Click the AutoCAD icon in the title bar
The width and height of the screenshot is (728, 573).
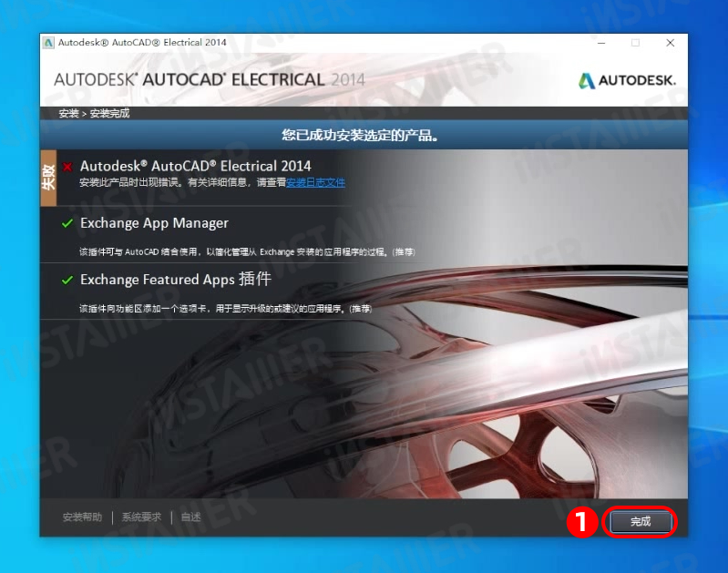pyautogui.click(x=48, y=43)
